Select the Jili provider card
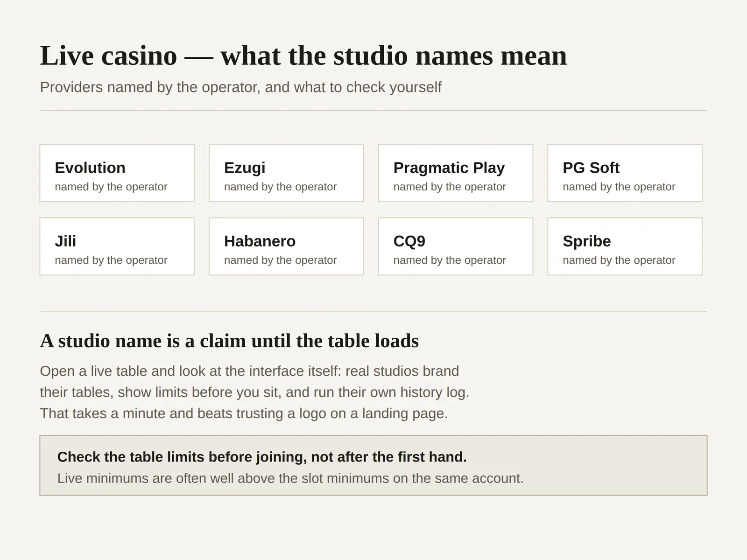The height and width of the screenshot is (560, 747). tap(117, 246)
